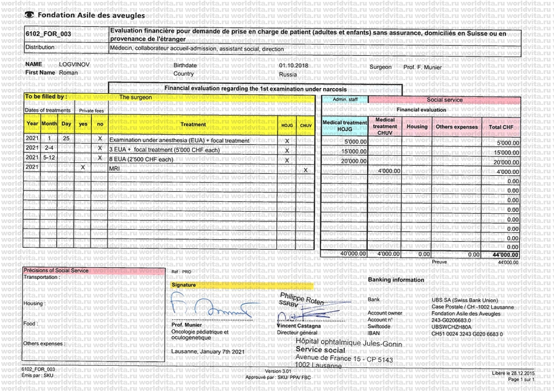The width and height of the screenshot is (554, 392).
Task: Click the address 'Case Postale / CH -1002 Lausanne'
Action: coord(473,307)
